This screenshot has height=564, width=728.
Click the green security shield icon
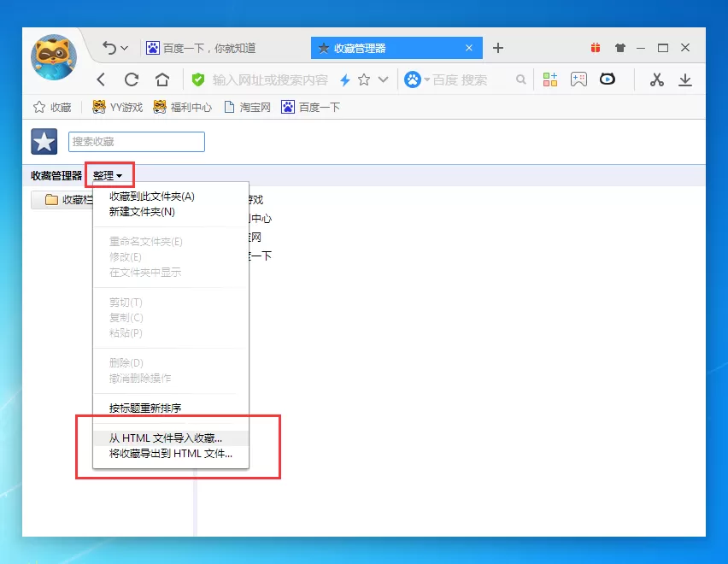point(198,79)
